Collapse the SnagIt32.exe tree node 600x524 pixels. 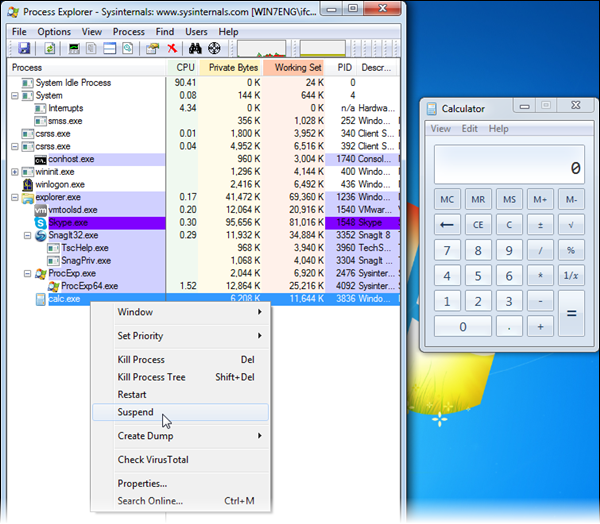(28, 235)
